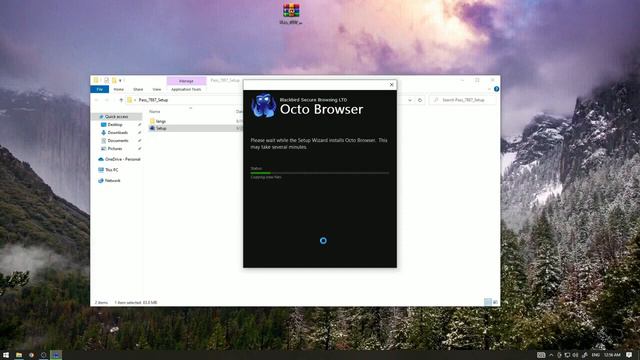
Task: Click the ENG language indicator
Action: 596,355
